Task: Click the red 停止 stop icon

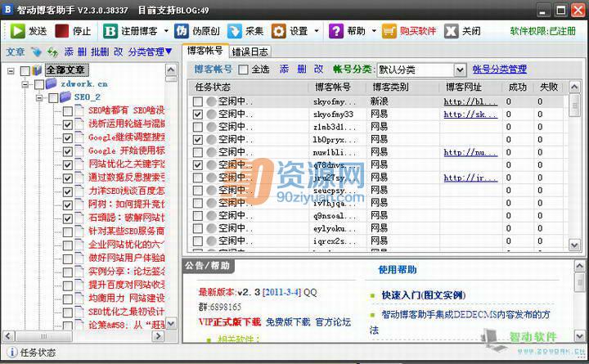Action: pyautogui.click(x=61, y=31)
